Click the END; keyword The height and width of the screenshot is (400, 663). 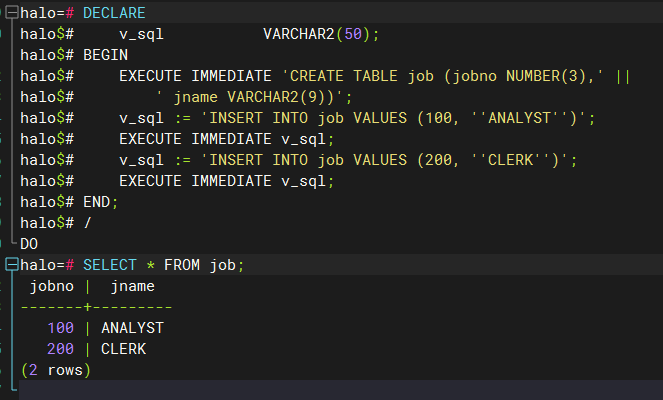(101, 201)
